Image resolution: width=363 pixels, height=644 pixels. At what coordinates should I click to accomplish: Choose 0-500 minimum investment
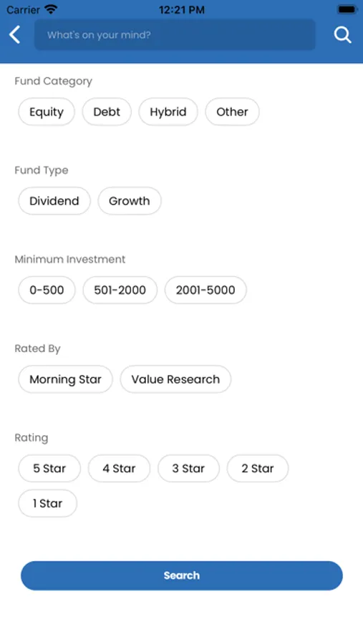[x=47, y=290]
